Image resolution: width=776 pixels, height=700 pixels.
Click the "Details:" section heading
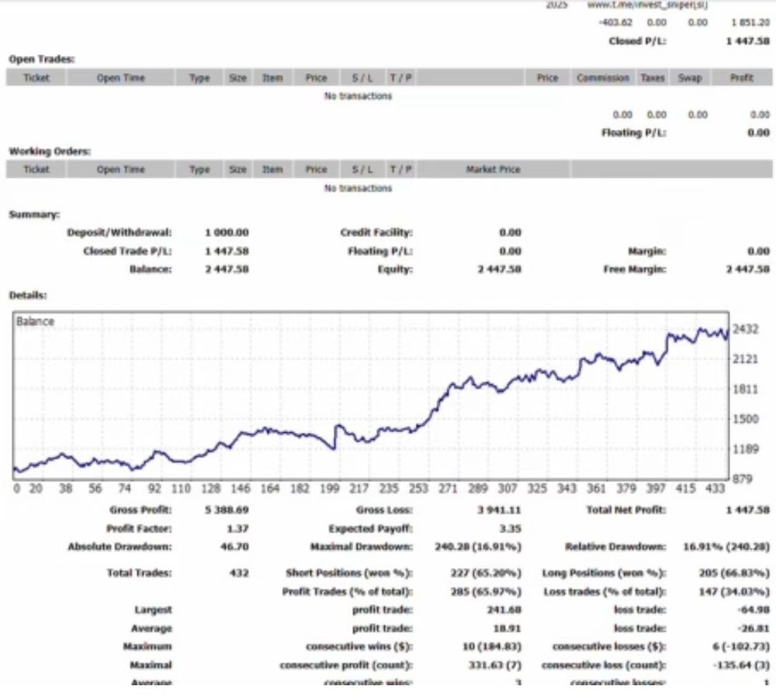coord(28,296)
